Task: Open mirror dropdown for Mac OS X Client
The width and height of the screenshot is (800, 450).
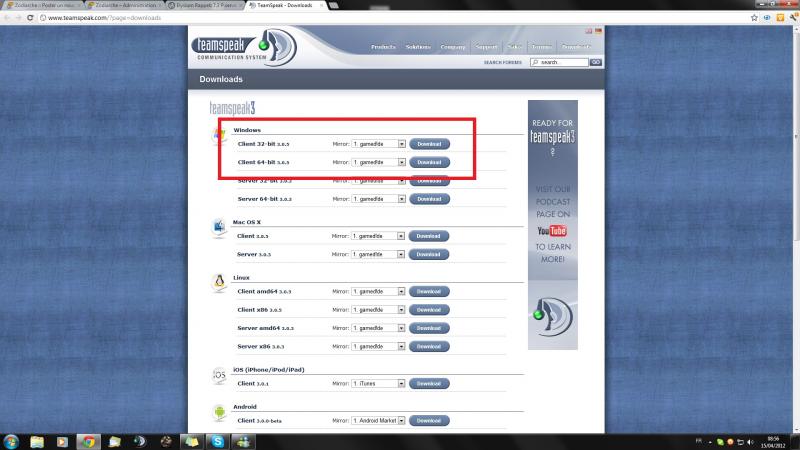Action: (378, 236)
